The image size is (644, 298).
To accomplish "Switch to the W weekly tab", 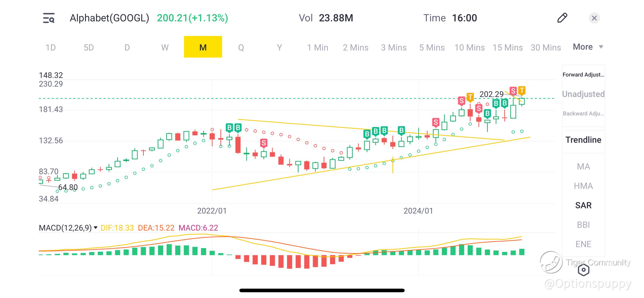I will point(165,47).
